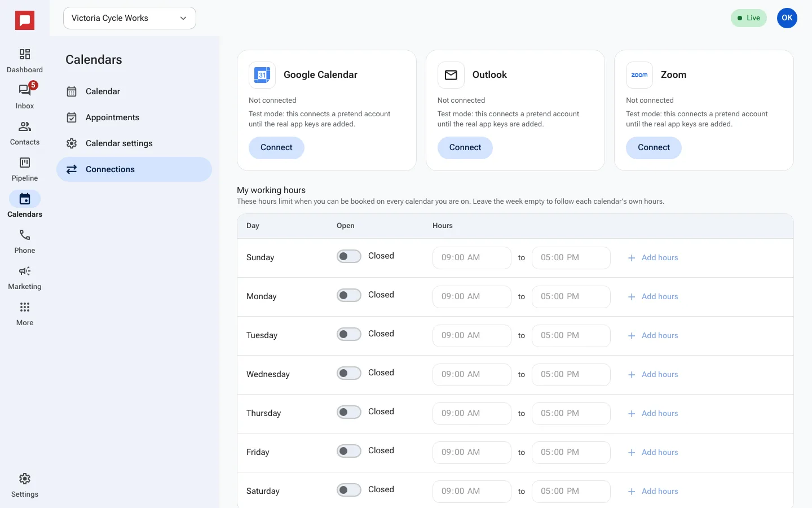Add hours for Tuesday
The width and height of the screenshot is (812, 508).
(x=653, y=336)
